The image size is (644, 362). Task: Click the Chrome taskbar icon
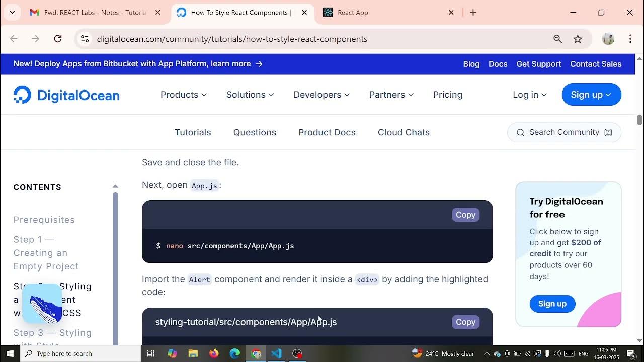(x=256, y=353)
